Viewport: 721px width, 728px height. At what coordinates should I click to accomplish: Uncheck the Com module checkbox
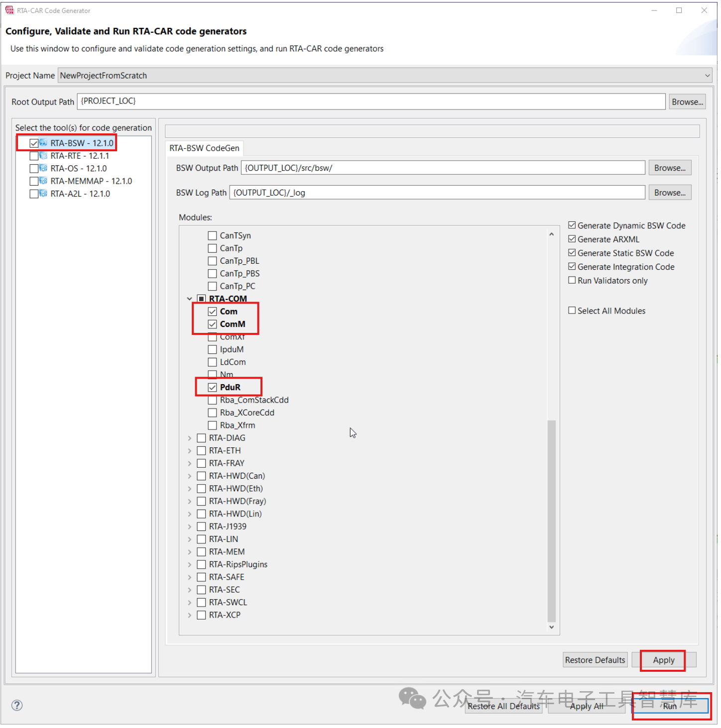click(x=213, y=312)
